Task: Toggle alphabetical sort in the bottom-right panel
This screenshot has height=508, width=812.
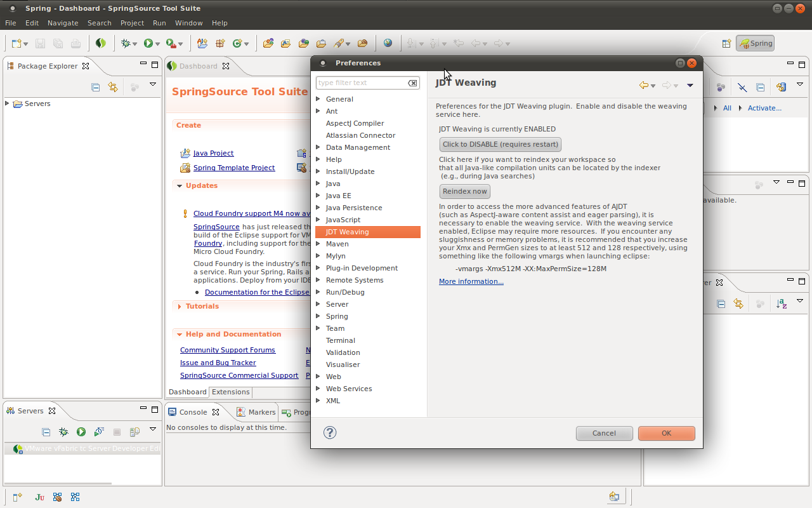Action: pos(782,304)
